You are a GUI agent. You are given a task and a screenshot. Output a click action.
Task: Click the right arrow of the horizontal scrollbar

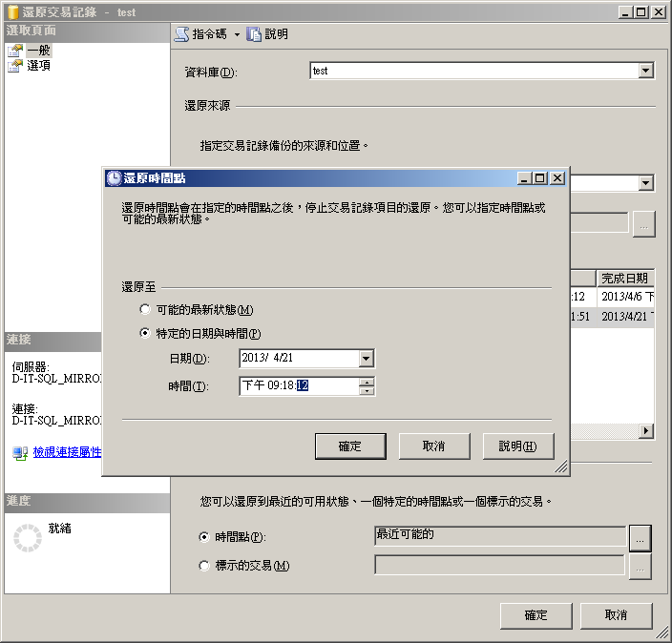coord(646,431)
